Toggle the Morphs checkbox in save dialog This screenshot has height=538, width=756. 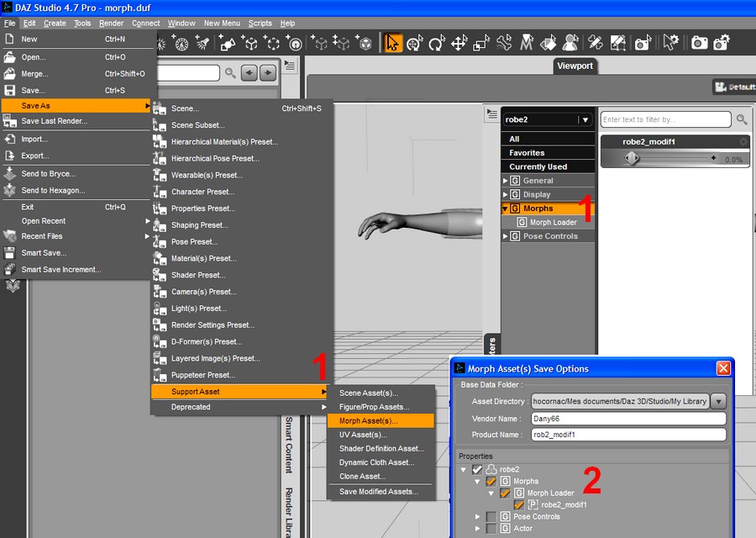[491, 482]
